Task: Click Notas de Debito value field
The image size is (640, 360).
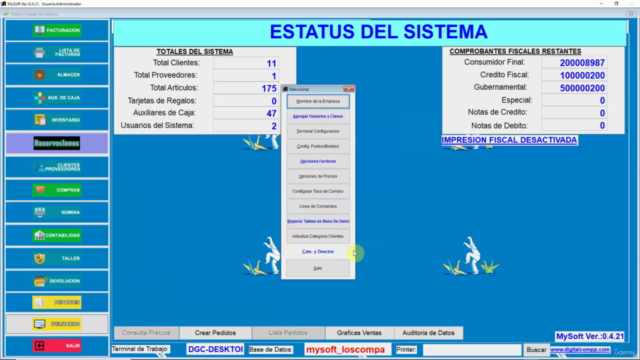Action: tap(574, 125)
